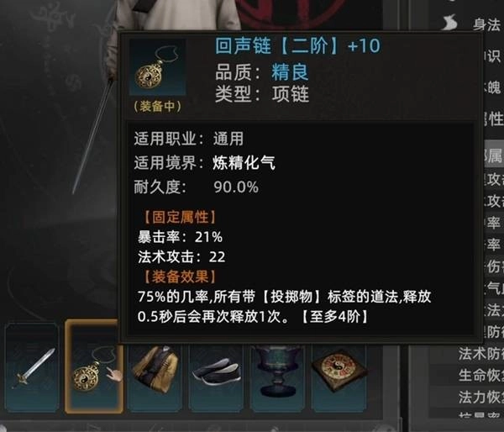Click the 装备中 equipped status label
This screenshot has height=432, width=504.
(158, 106)
